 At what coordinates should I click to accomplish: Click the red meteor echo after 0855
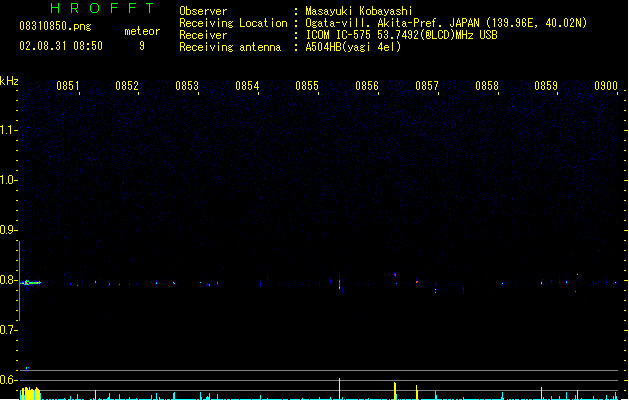(x=339, y=283)
